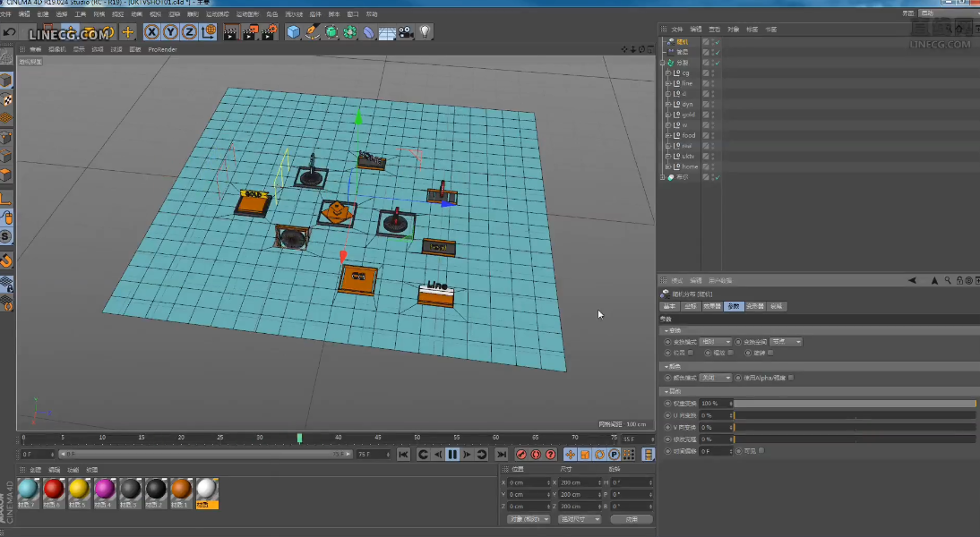Viewport: 980px width, 537px height.
Task: Collapse the color section triangle
Action: pyautogui.click(x=666, y=367)
